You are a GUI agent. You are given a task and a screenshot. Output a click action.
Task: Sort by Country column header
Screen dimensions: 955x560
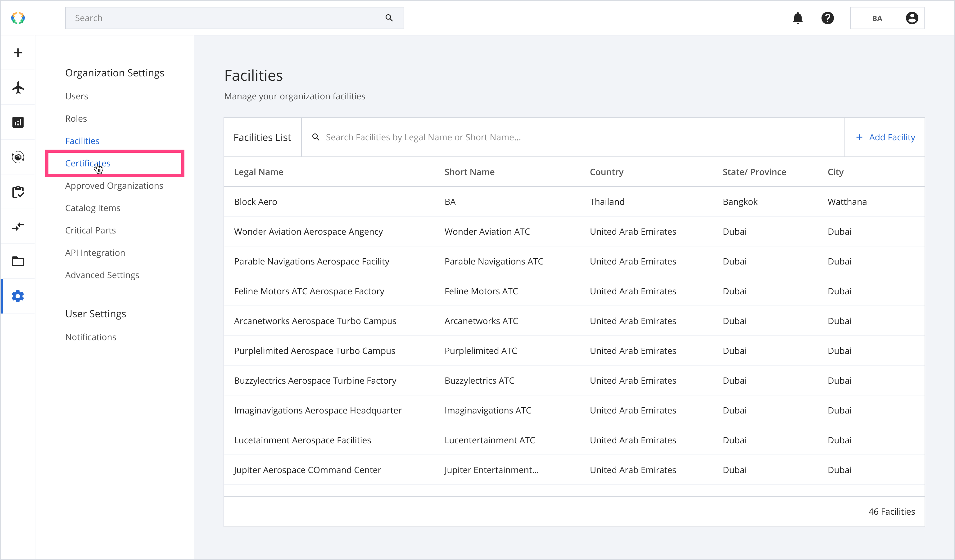pyautogui.click(x=607, y=172)
